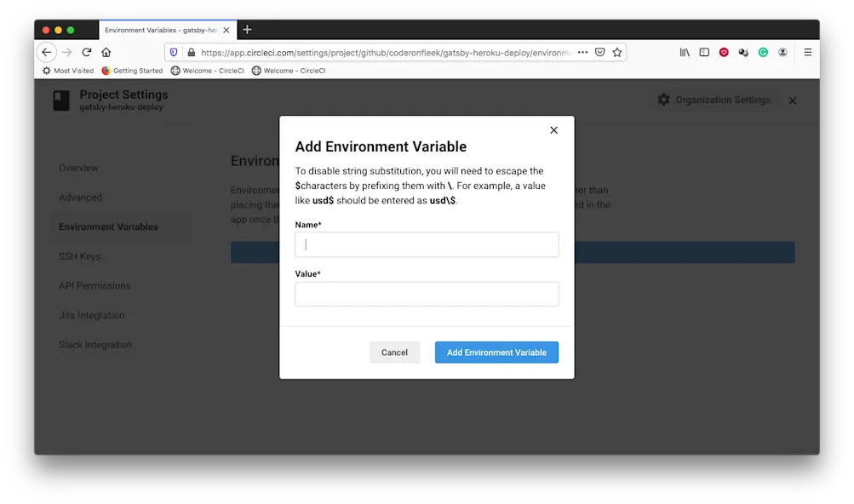Save page to Pocket icon
The height and width of the screenshot is (504, 854).
(599, 52)
